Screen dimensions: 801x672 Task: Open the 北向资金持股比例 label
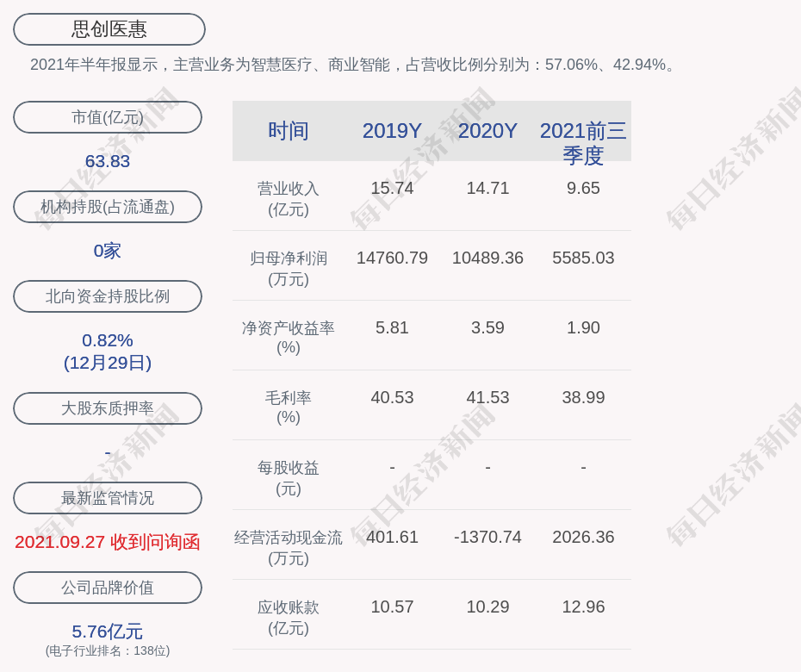[x=108, y=296]
